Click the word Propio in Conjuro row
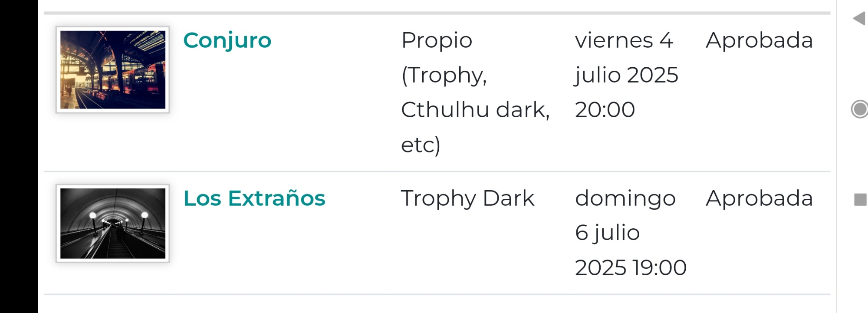Image resolution: width=868 pixels, height=313 pixels. pyautogui.click(x=437, y=40)
